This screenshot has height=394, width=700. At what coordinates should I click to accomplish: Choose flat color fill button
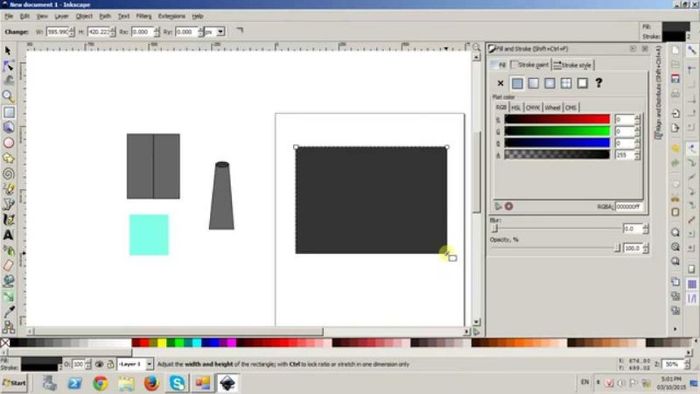coord(517,83)
